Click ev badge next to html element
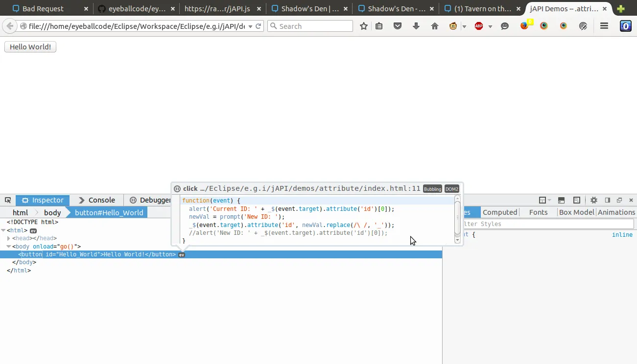Screen dimensions: 637x364 point(33,230)
